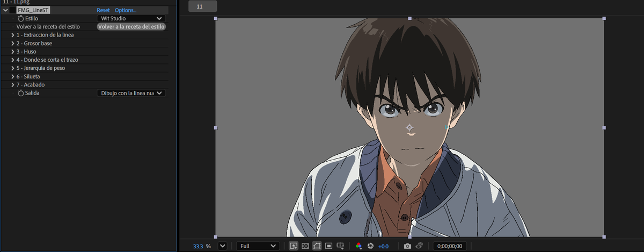Toggle the transparency grid checkerboard icon

click(305, 246)
